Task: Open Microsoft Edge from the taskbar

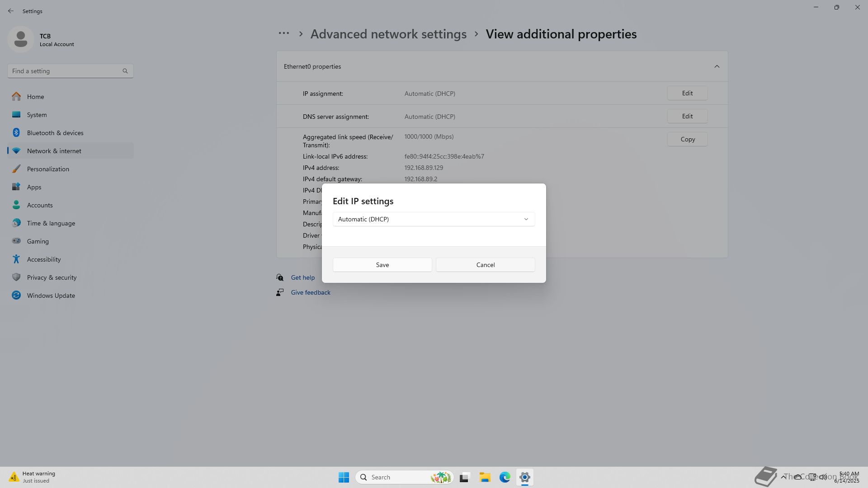Action: (x=505, y=477)
